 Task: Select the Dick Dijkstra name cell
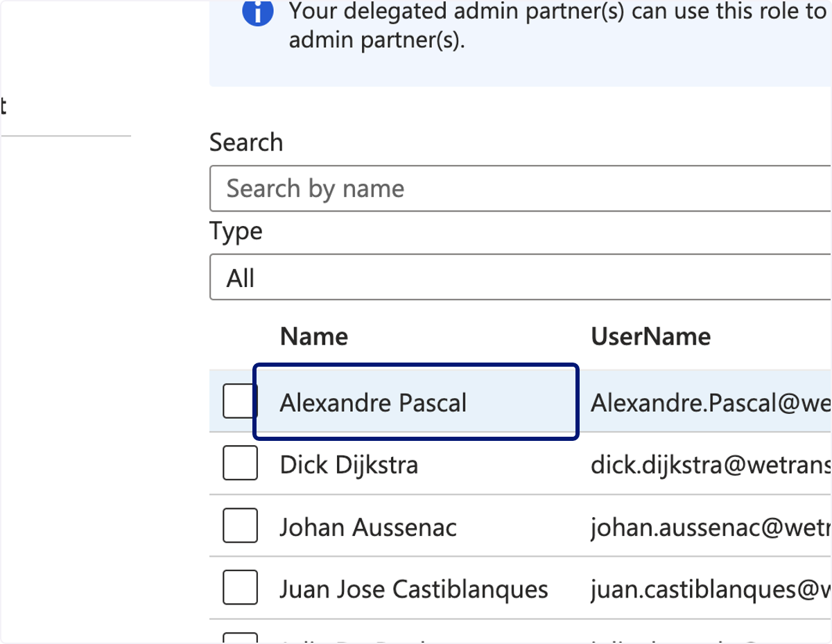pyautogui.click(x=349, y=464)
